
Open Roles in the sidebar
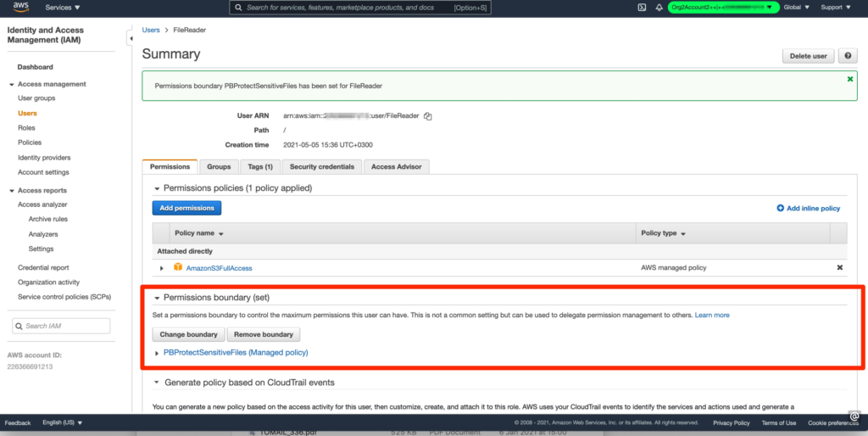pyautogui.click(x=26, y=128)
